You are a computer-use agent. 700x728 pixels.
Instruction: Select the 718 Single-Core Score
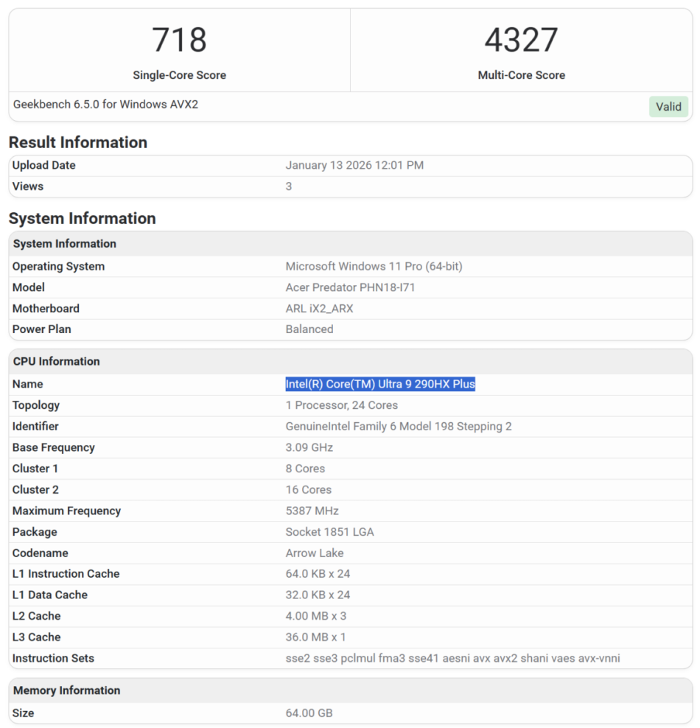pos(178,39)
